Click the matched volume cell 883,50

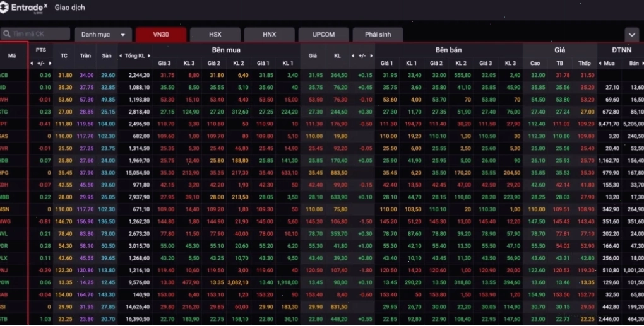click(339, 173)
